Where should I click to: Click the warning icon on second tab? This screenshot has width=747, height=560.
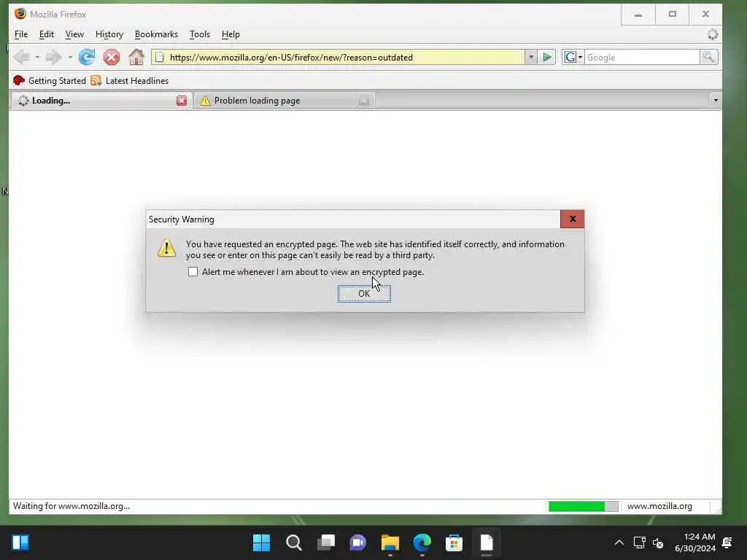(x=205, y=101)
